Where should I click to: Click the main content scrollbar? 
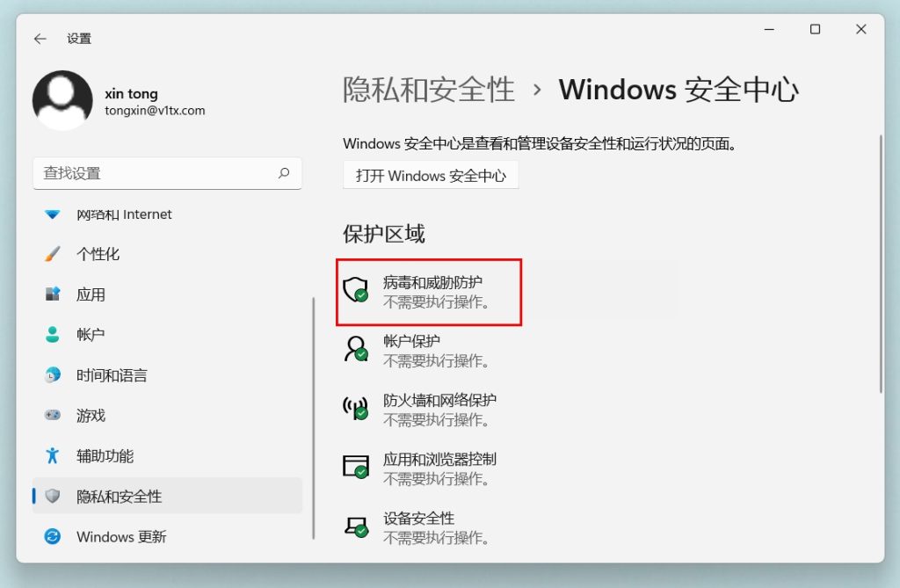click(x=881, y=265)
